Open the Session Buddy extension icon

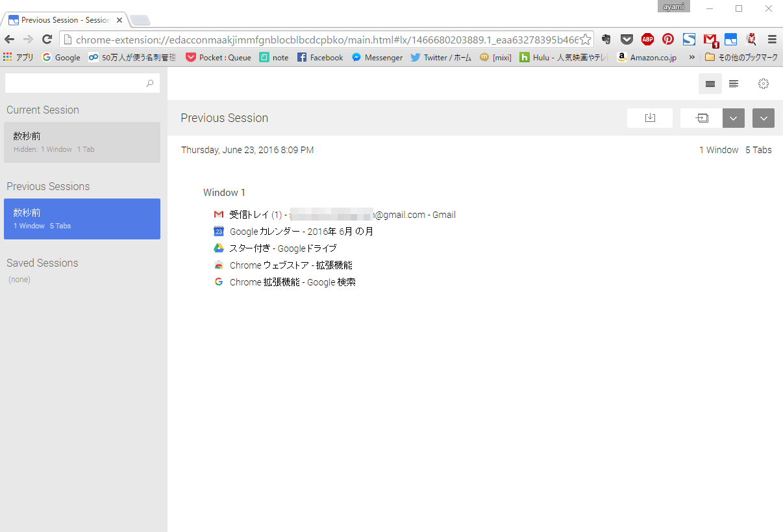coord(731,39)
